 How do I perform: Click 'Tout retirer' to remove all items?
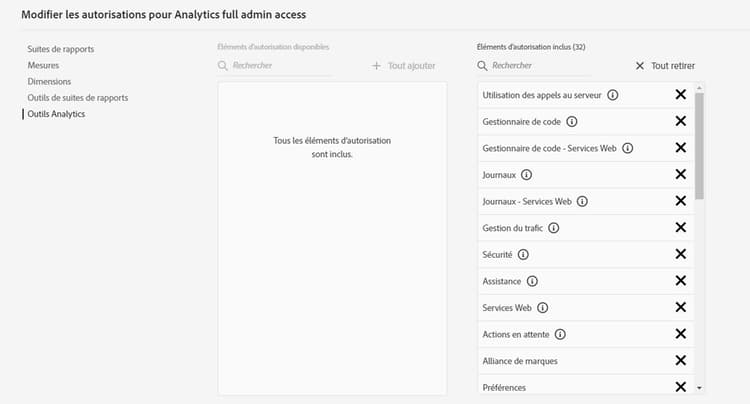point(665,66)
